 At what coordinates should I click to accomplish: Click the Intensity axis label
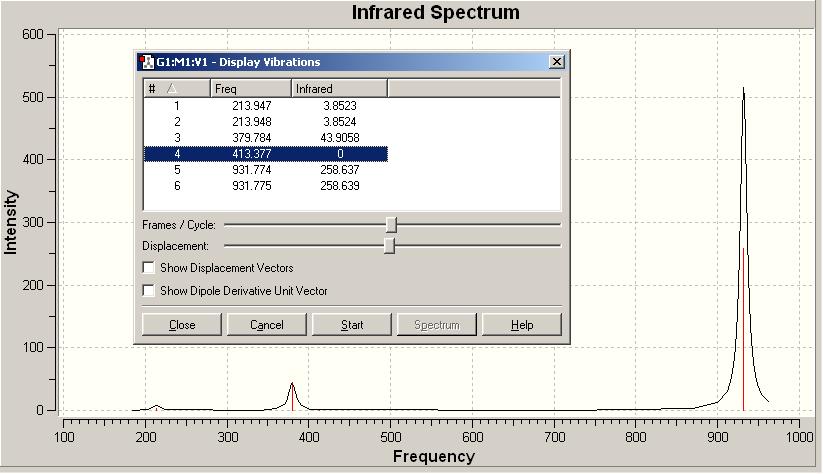coord(10,222)
